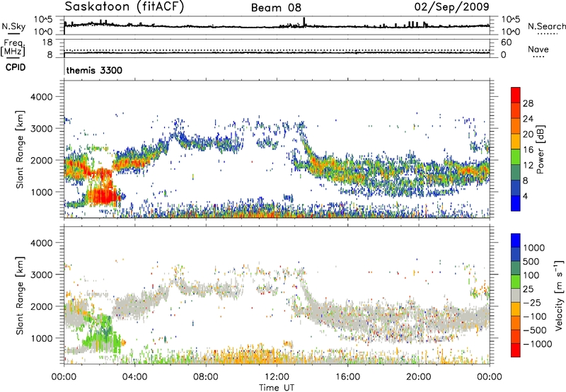Click the '08:00' time axis tick

206,377
